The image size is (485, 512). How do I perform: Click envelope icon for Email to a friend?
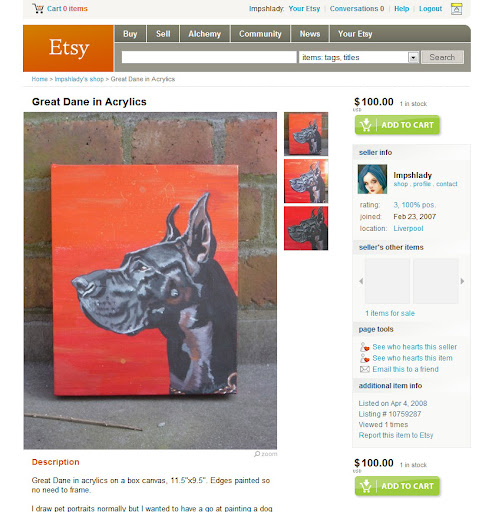pyautogui.click(x=365, y=369)
